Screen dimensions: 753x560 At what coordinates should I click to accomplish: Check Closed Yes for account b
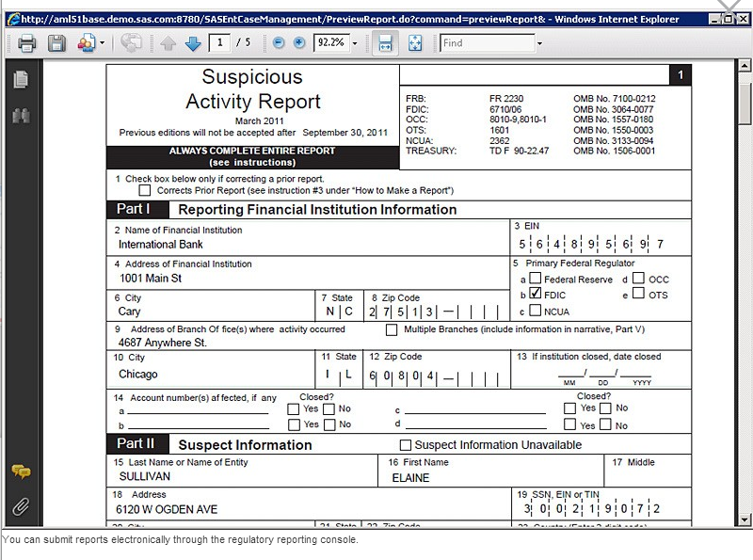294,425
